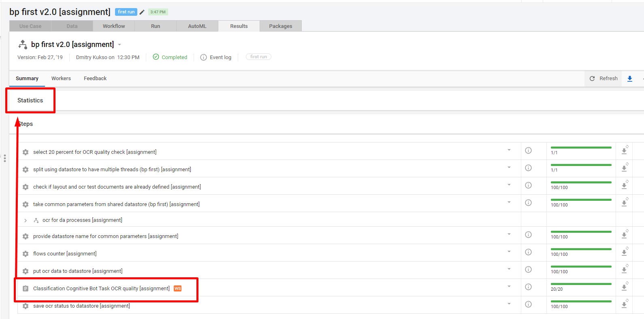Screen dimensions: 644x319
Task: Select the Results tab
Action: point(239,26)
